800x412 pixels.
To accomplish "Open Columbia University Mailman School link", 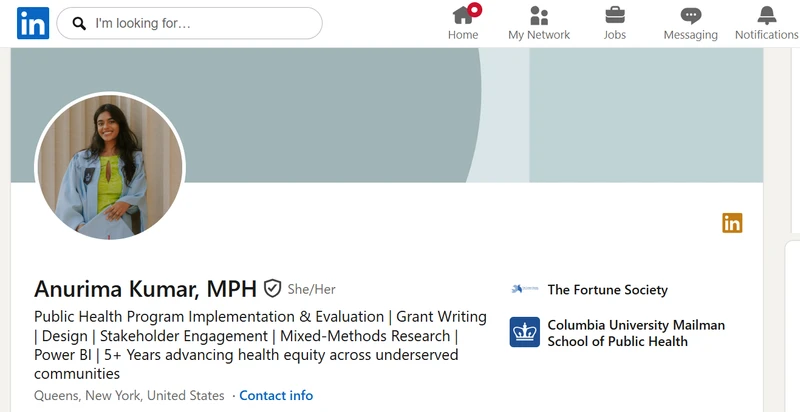I will point(636,333).
